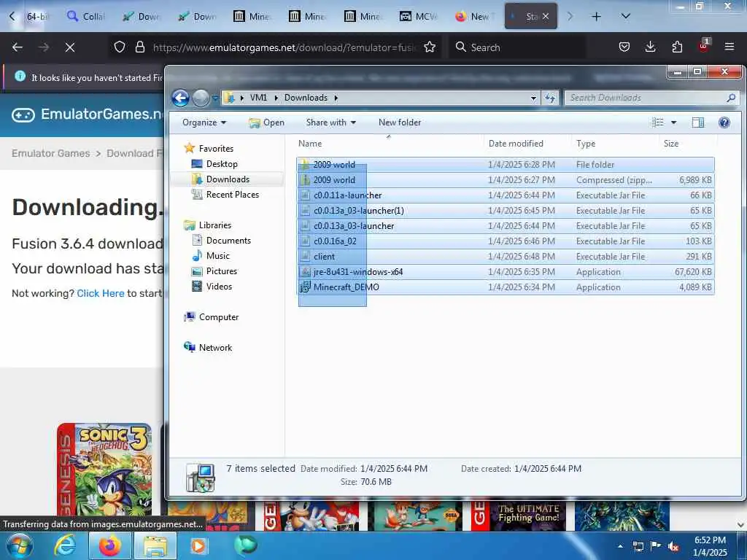Click Save to Pocket icon
The image size is (747, 560).
click(x=624, y=47)
